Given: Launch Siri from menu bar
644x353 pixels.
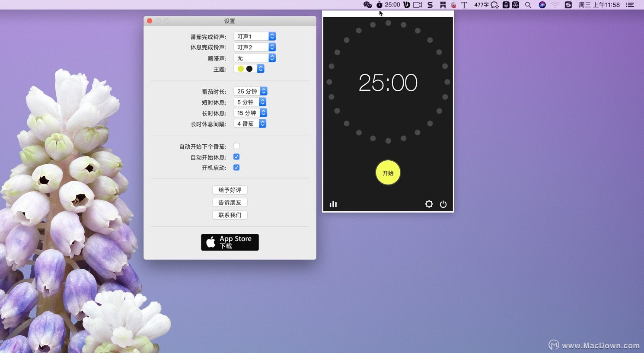Looking at the screenshot, I should (x=542, y=5).
